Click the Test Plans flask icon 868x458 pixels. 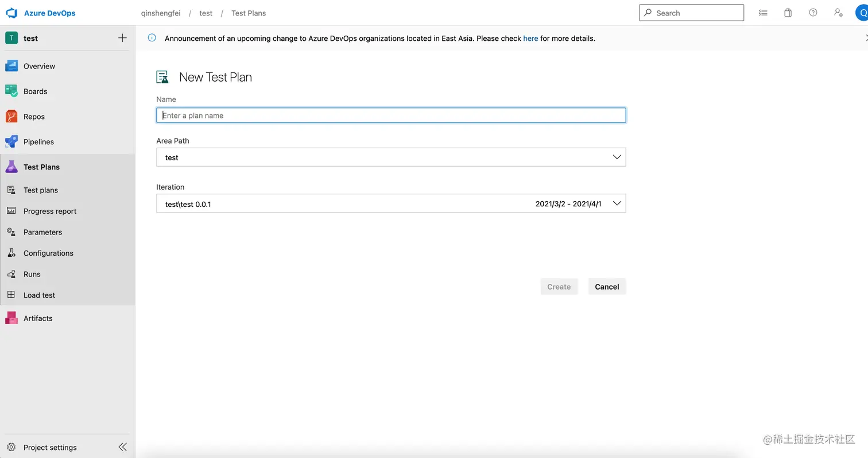tap(11, 167)
